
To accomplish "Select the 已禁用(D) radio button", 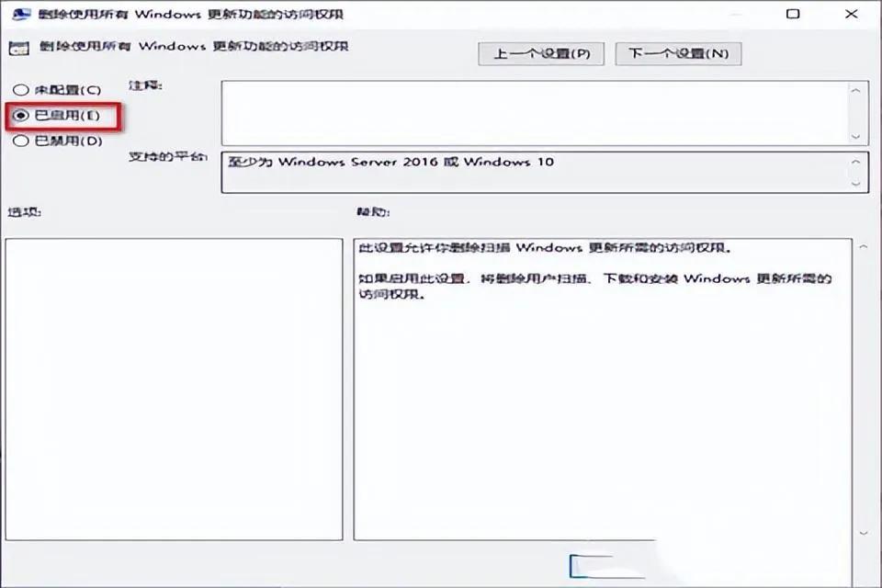I will tap(19, 141).
